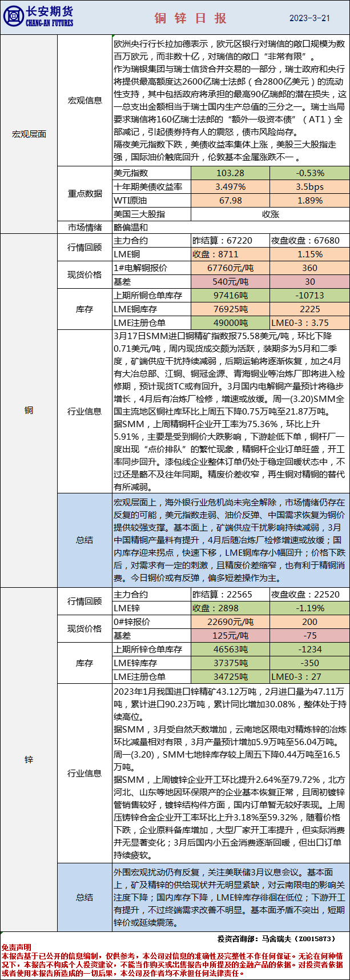
Task: Click the 收涨 cell for 美国三大股指
Action: pos(270,214)
